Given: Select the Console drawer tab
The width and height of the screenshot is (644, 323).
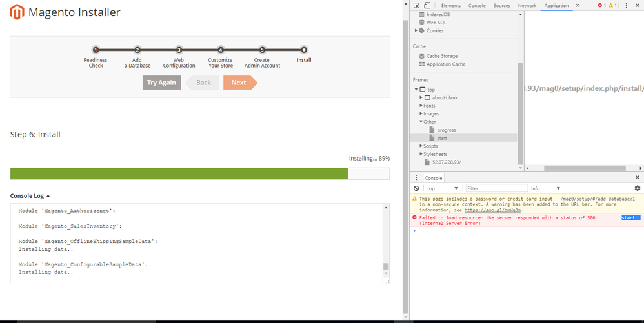Looking at the screenshot, I should click(x=433, y=178).
